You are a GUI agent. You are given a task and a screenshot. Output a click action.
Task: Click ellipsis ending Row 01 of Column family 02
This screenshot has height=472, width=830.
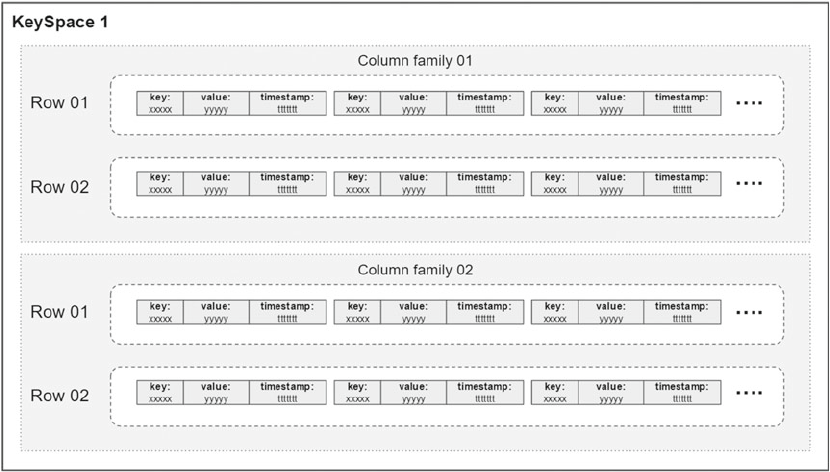point(749,312)
